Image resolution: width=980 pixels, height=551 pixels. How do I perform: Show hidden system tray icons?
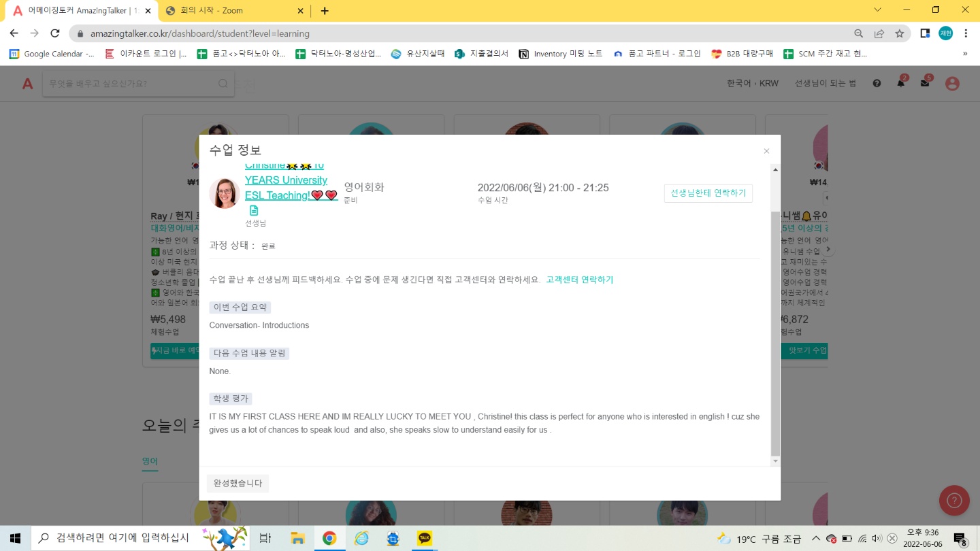tap(816, 538)
